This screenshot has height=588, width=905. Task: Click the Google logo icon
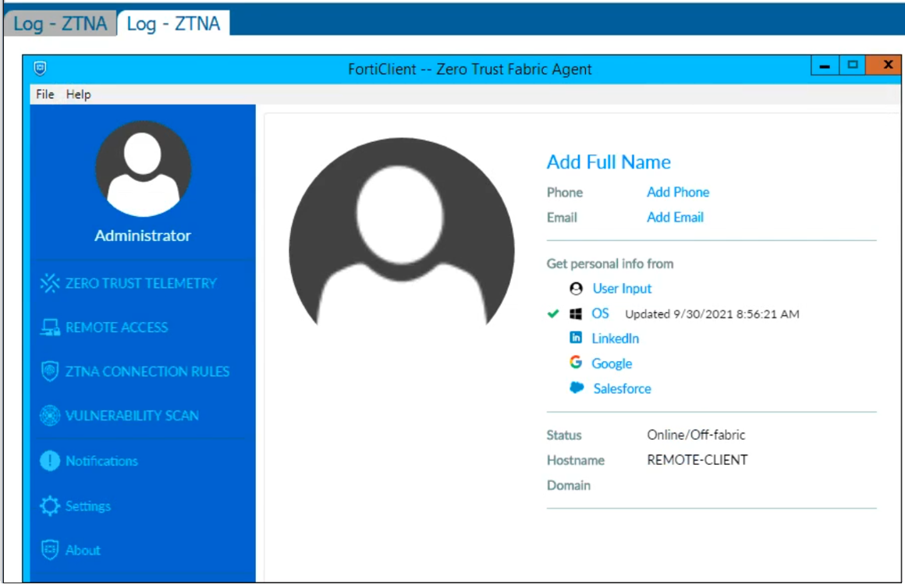[576, 363]
